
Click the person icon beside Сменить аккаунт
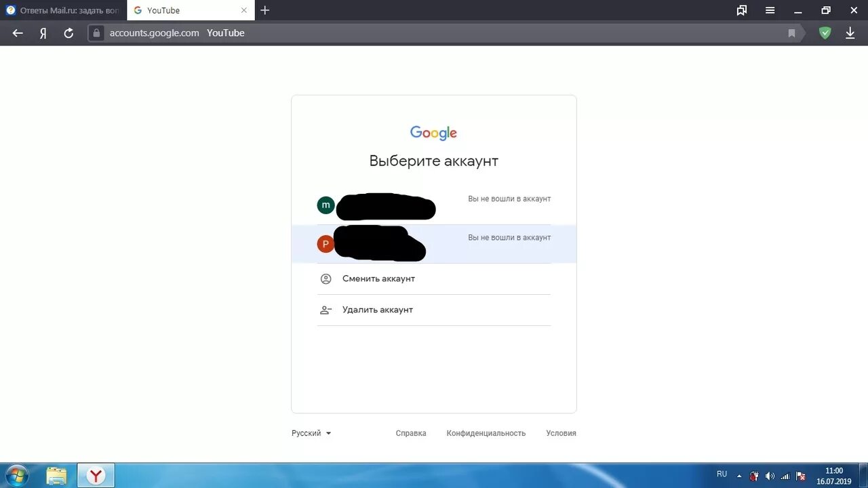tap(325, 279)
